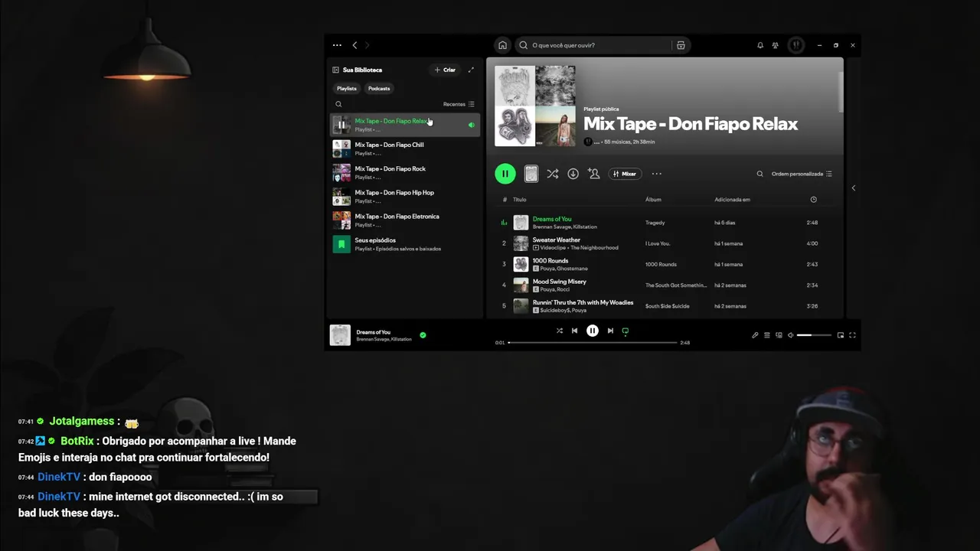The height and width of the screenshot is (551, 980).
Task: Collapse the Sua Biblioteca sidebar icon
Action: 335,70
